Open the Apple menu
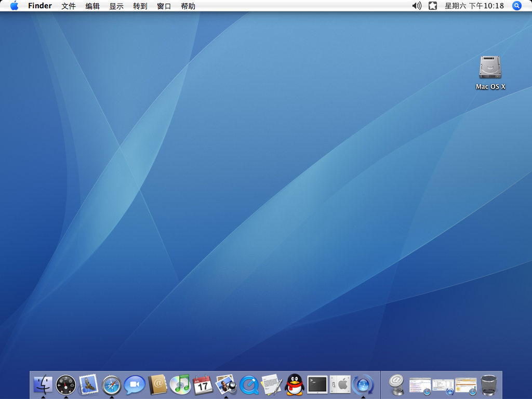Screen dimensions: 532x399 click(14, 6)
